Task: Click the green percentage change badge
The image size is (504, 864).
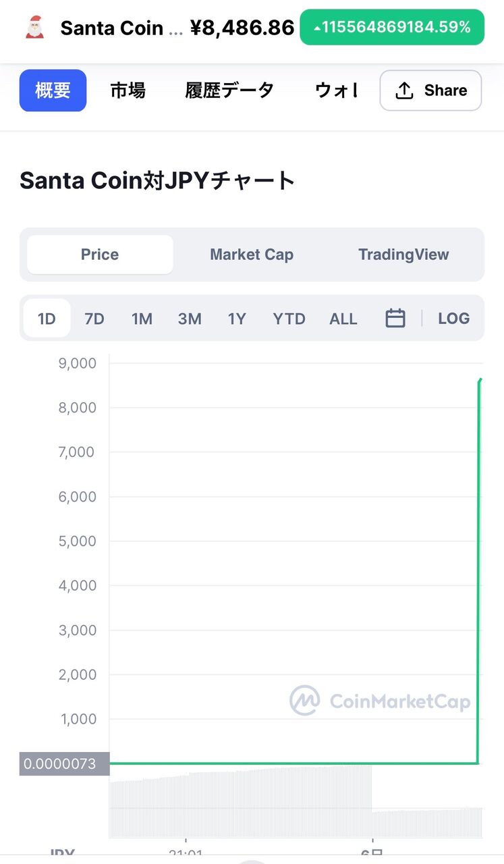Action: (x=392, y=28)
